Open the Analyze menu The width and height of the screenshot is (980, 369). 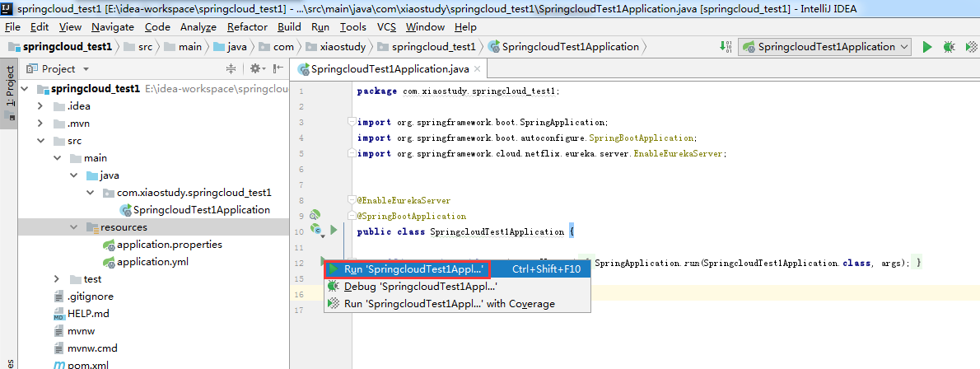pos(198,27)
